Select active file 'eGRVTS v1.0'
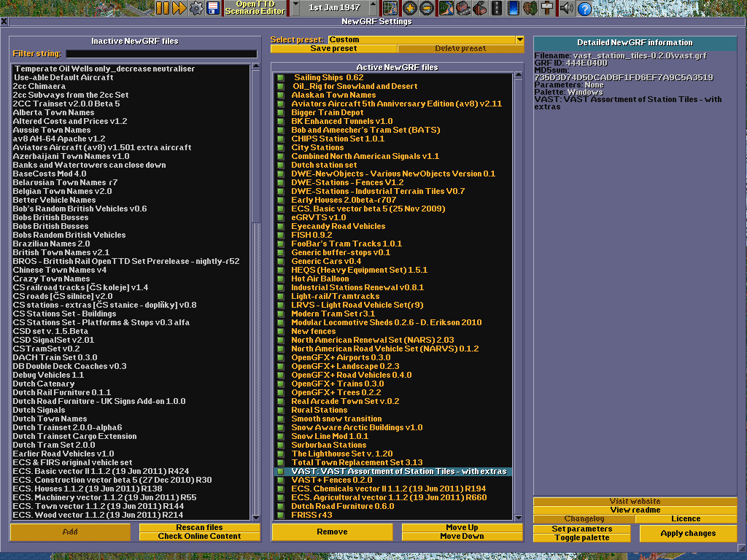747x560 pixels. [x=393, y=217]
